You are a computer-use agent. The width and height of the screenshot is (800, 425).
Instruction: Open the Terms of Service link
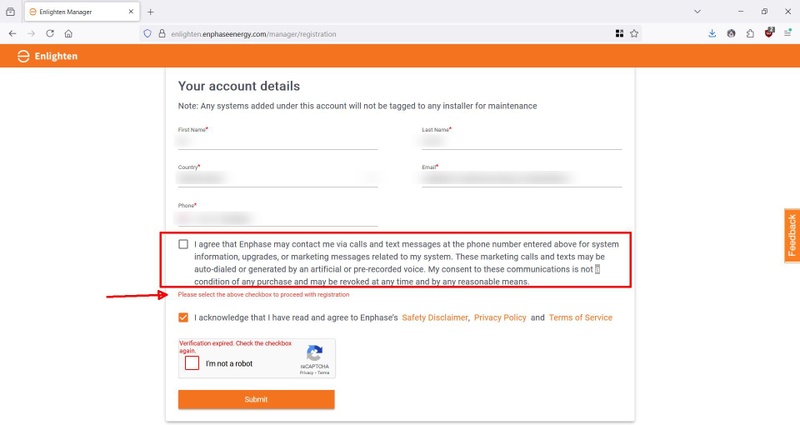(x=580, y=318)
